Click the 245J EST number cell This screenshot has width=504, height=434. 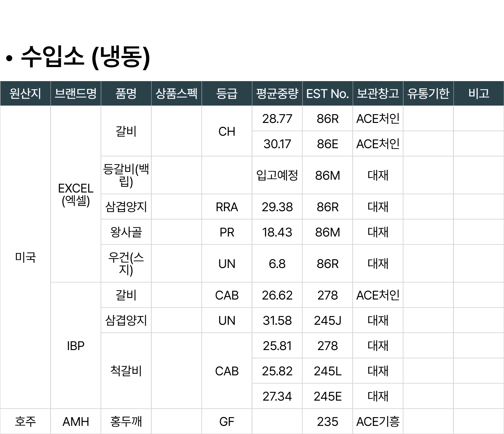pyautogui.click(x=327, y=320)
